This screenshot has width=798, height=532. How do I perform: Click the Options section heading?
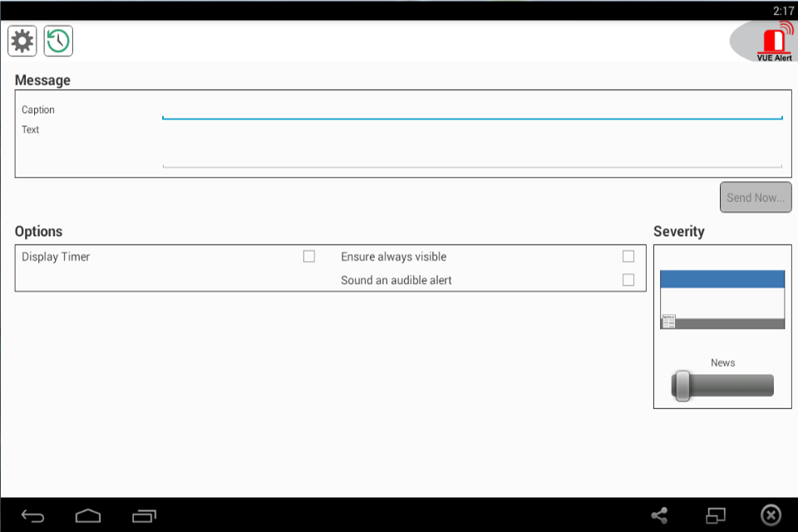click(x=39, y=231)
